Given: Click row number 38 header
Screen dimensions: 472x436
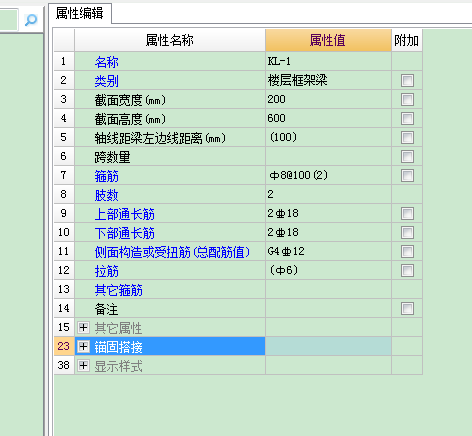Looking at the screenshot, I should 64,365.
